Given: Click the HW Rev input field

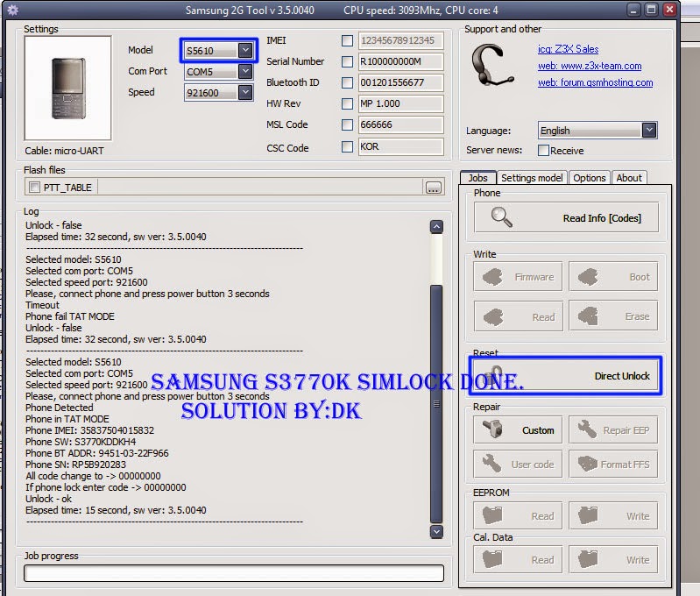Looking at the screenshot, I should (401, 103).
